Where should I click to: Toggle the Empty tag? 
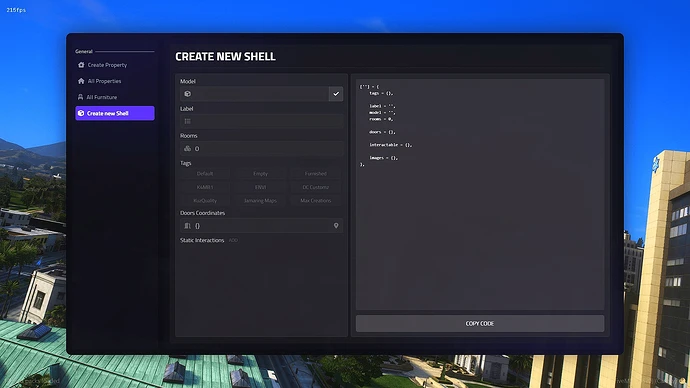(x=261, y=174)
